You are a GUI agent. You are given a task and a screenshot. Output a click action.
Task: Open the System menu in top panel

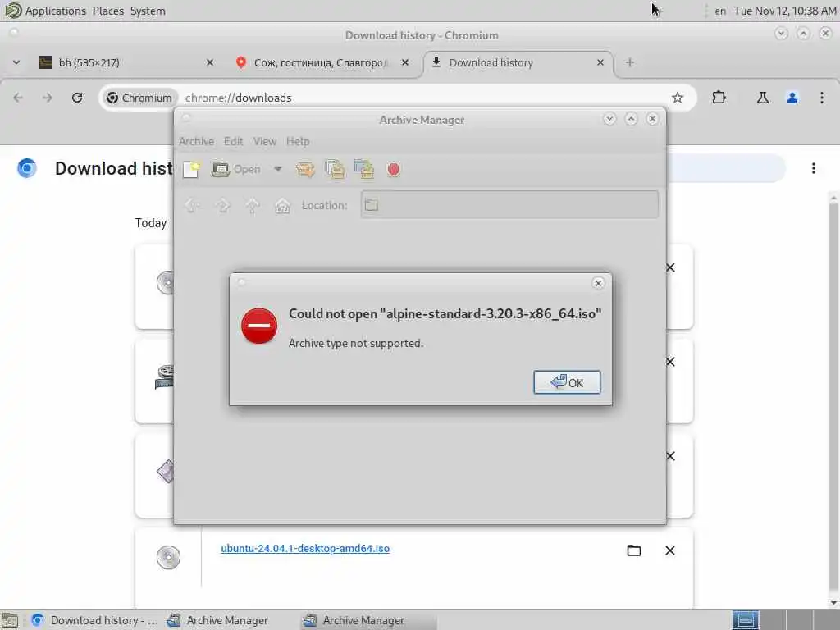[x=148, y=11]
